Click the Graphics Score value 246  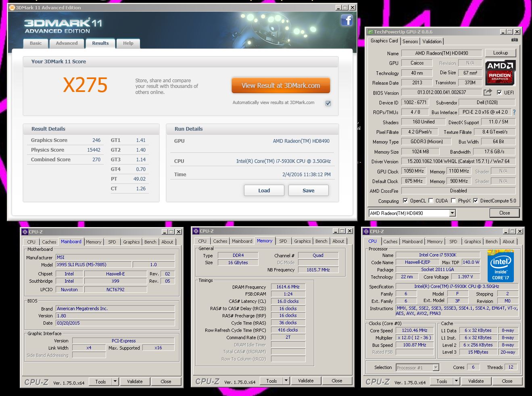(96, 140)
